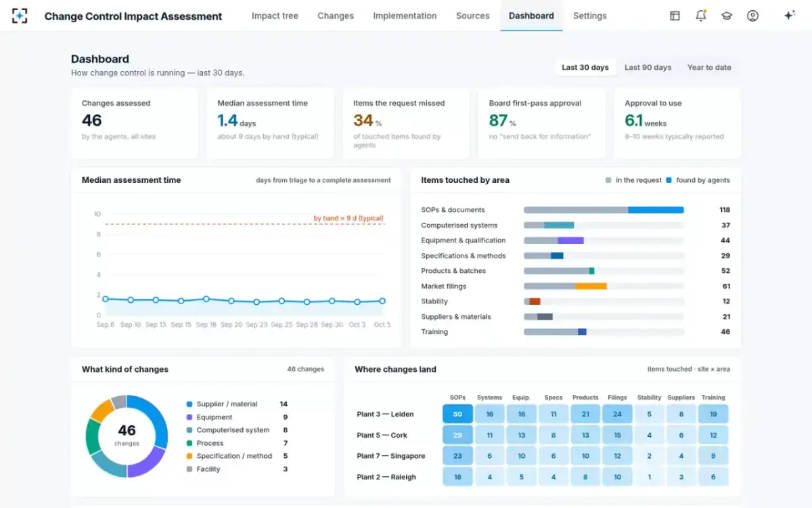812x508 pixels.
Task: Select the Year to date range
Action: [x=709, y=67]
